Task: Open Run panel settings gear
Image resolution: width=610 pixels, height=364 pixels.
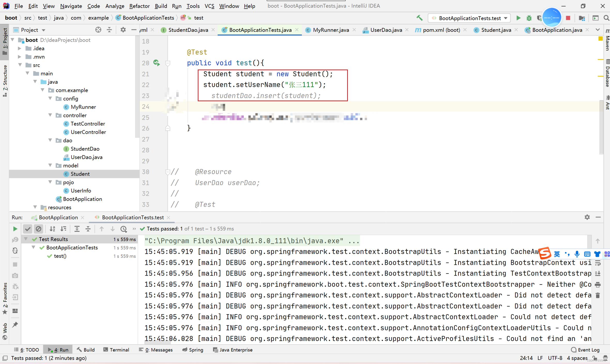Action: pos(587,217)
